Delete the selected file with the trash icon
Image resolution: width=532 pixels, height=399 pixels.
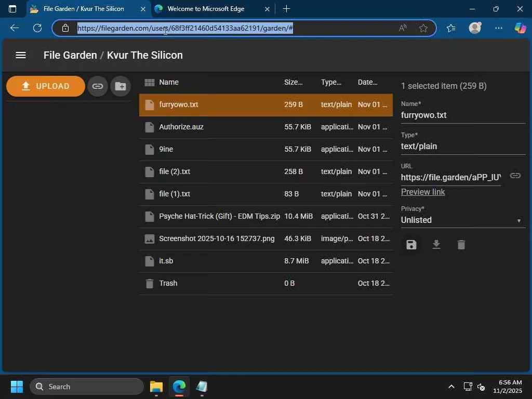pyautogui.click(x=461, y=245)
